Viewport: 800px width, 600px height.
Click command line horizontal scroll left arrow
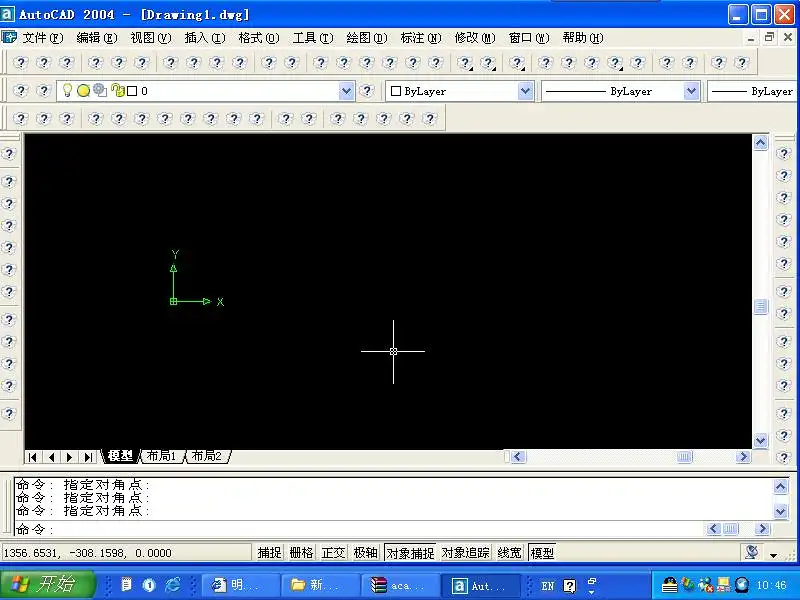point(714,529)
